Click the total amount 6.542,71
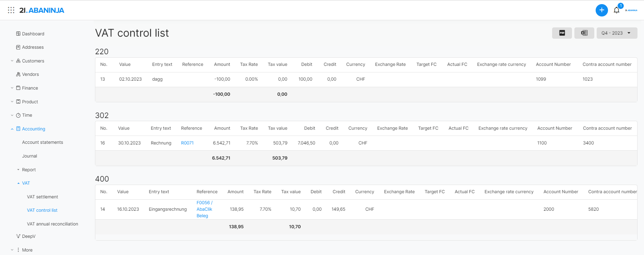This screenshot has height=255, width=644. point(221,158)
